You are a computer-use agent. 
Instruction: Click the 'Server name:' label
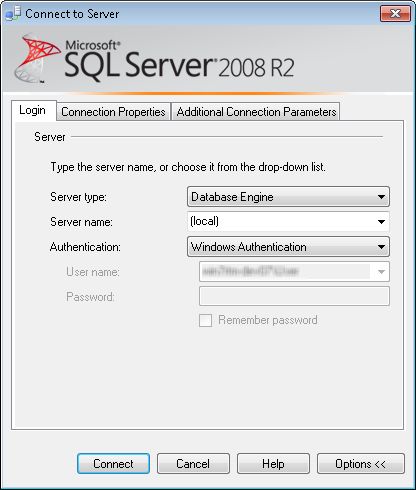click(81, 222)
